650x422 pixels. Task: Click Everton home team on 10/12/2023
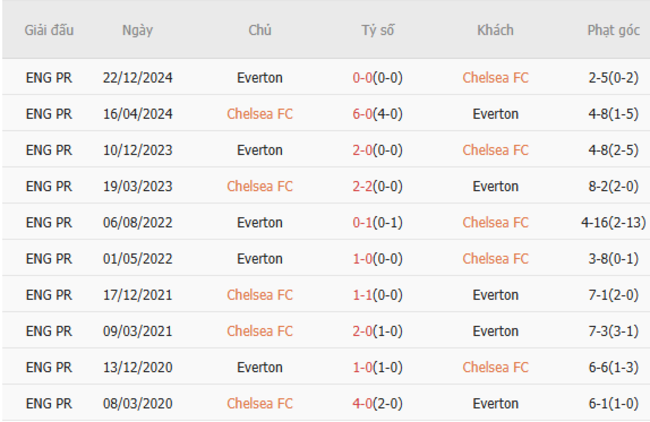tap(259, 150)
